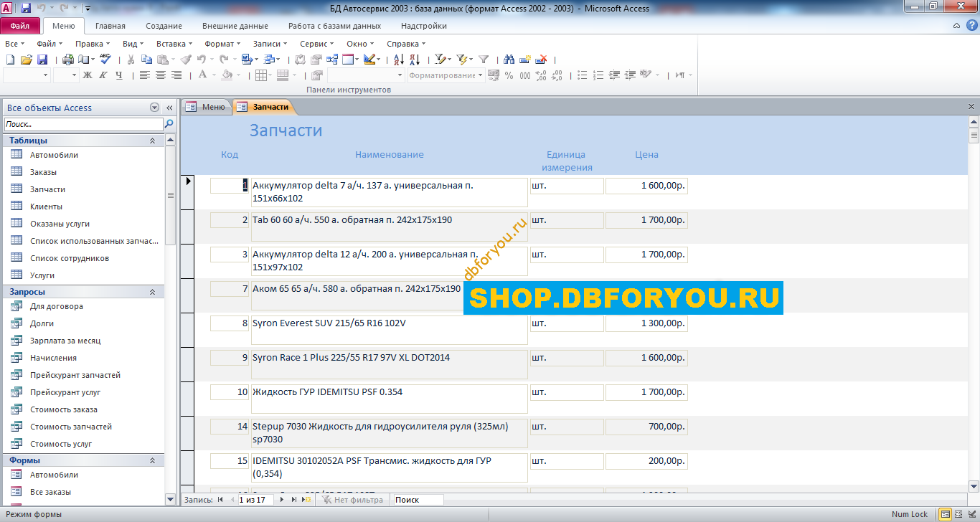Click the Format Painter brush icon
Viewport: 980px width, 522px height.
tap(186, 60)
